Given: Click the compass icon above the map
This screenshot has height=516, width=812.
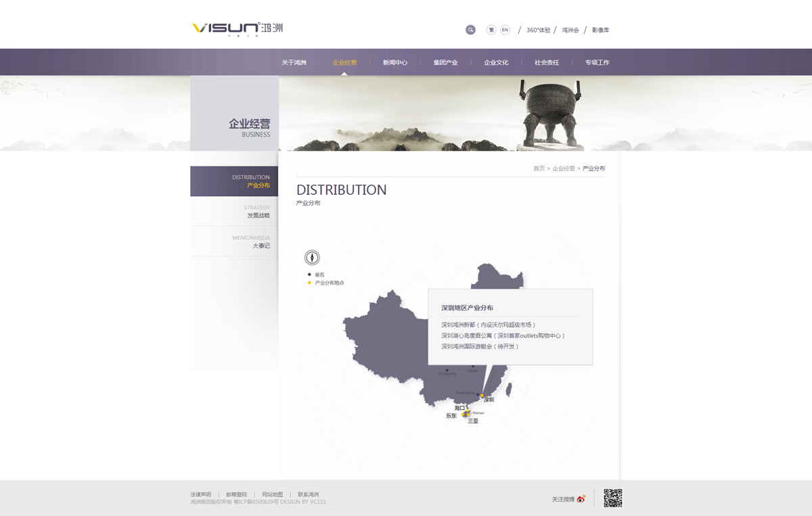Looking at the screenshot, I should click(x=312, y=257).
